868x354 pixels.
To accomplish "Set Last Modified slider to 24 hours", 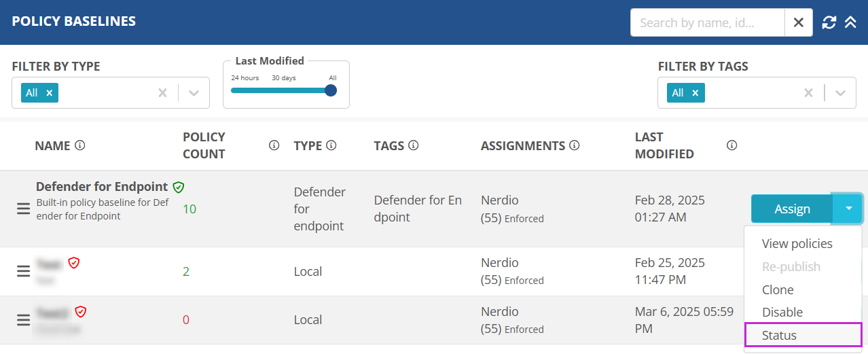I will tap(245, 78).
